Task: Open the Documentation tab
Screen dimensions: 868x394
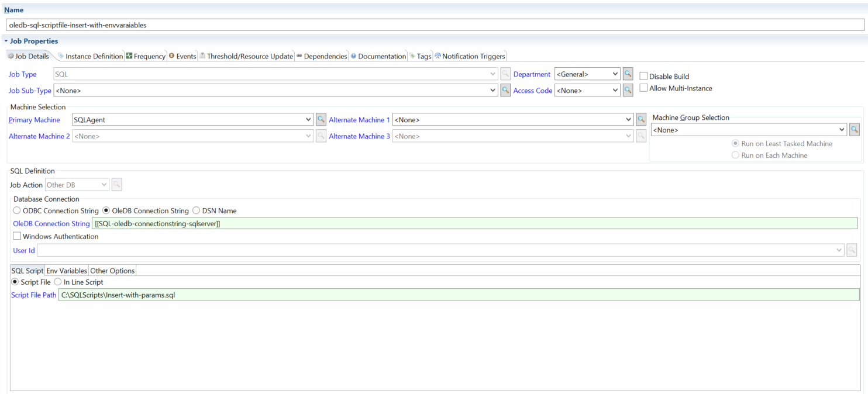Action: (378, 56)
